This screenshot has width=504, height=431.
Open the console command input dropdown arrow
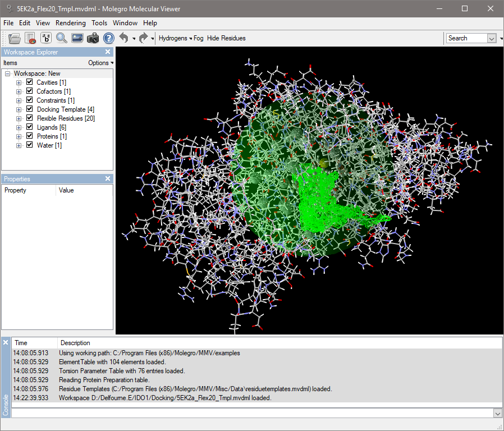point(498,414)
